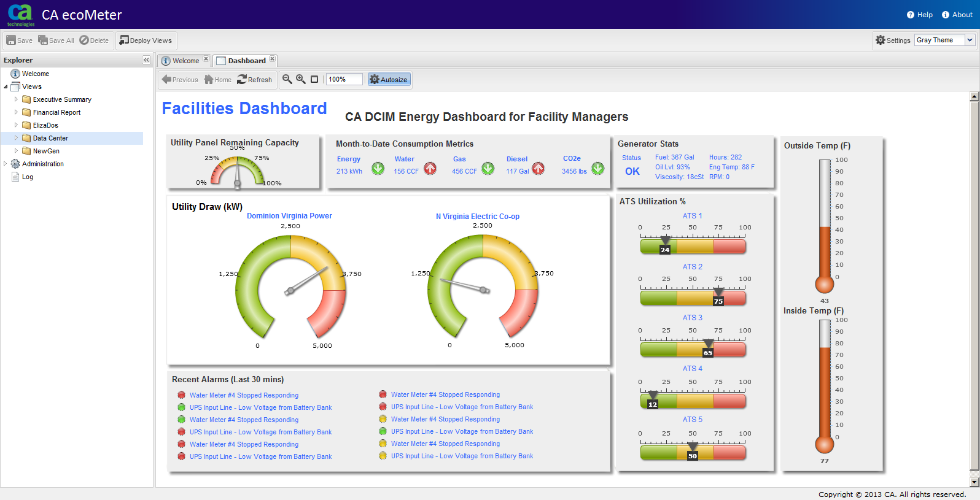Click the Deploy Views button
This screenshot has height=500, width=980.
coord(146,40)
